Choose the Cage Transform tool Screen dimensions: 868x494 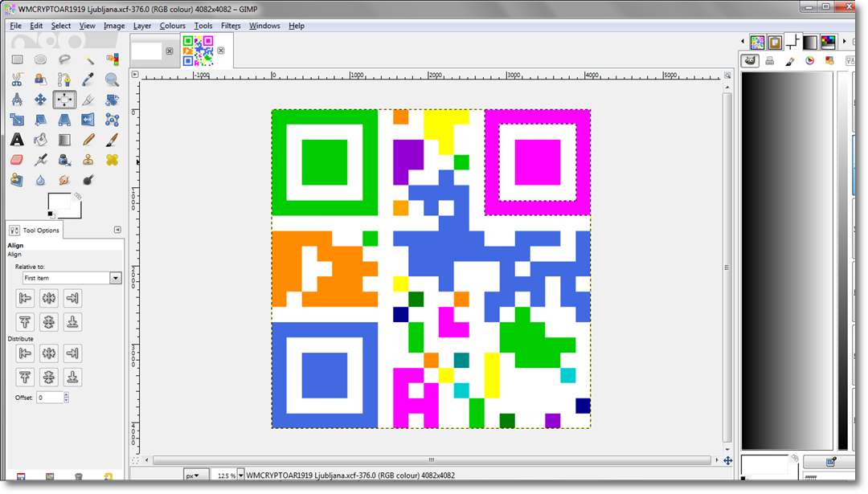pos(112,120)
